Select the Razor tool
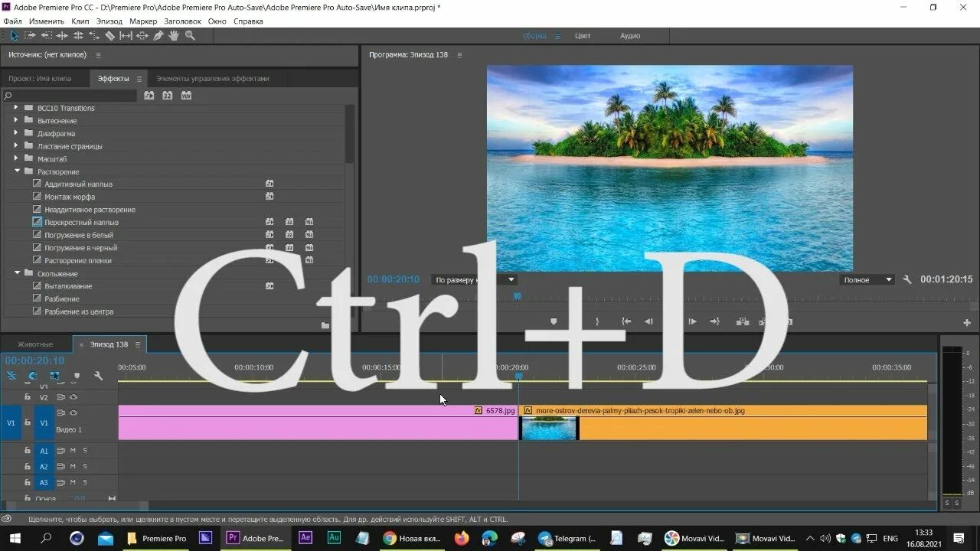This screenshot has width=980, height=551. [x=110, y=35]
